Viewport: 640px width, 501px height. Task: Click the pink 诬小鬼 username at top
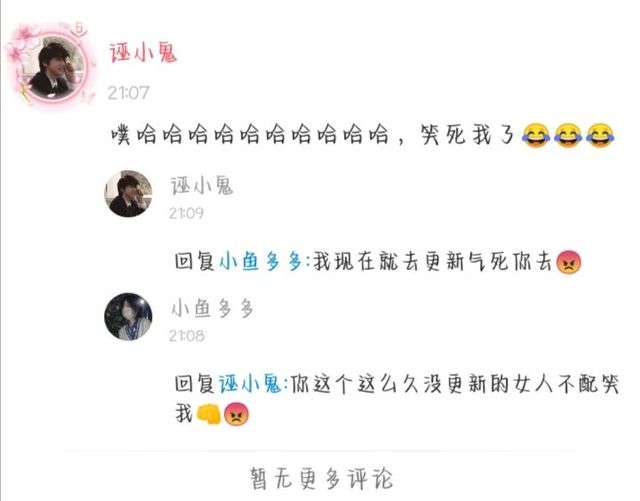point(143,53)
